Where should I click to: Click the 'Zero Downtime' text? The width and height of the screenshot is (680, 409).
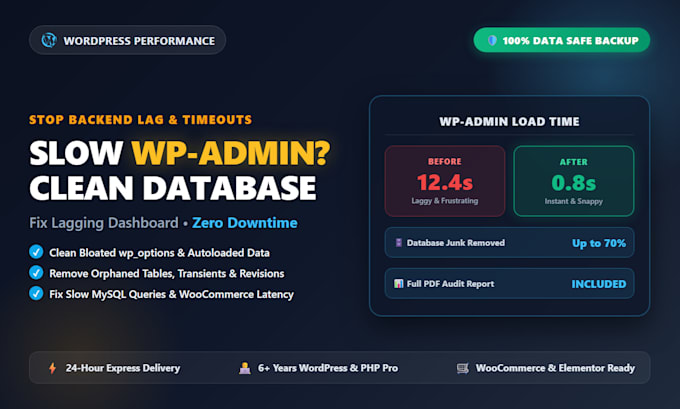245,223
